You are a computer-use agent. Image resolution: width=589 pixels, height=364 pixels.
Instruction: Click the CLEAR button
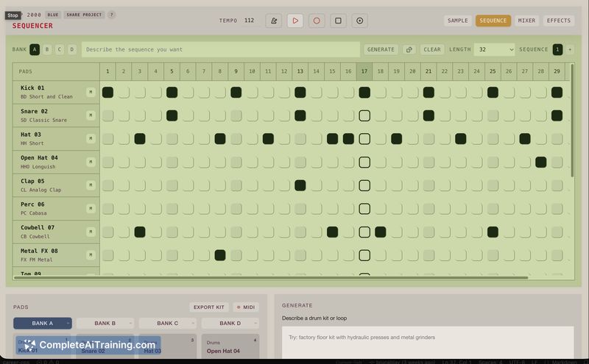tap(432, 49)
